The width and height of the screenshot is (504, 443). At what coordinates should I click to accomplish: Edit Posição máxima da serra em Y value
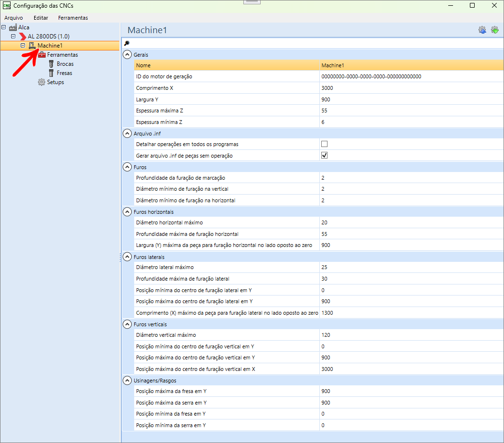point(412,403)
